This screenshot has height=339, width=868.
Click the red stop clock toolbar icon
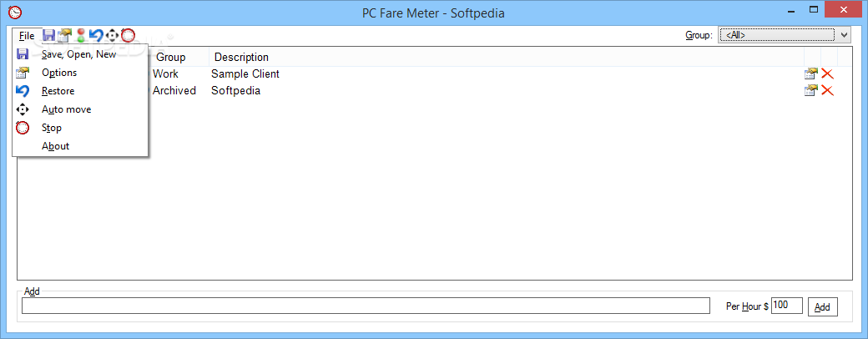[x=128, y=35]
